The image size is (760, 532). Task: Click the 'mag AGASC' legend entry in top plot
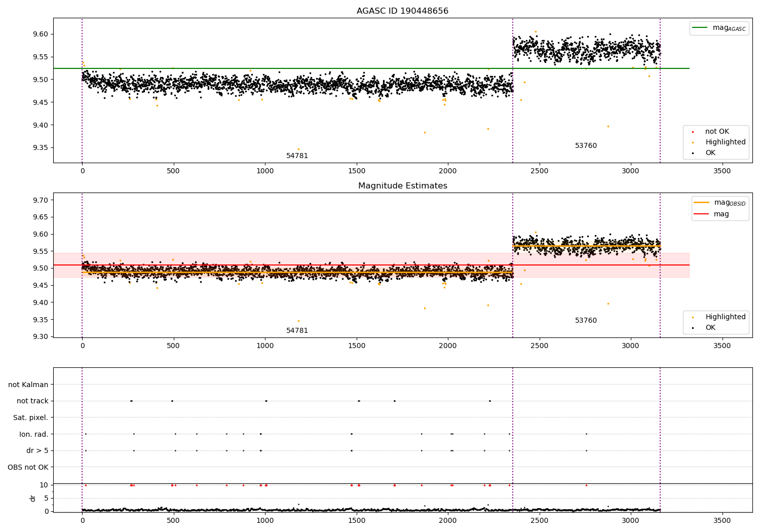[719, 28]
